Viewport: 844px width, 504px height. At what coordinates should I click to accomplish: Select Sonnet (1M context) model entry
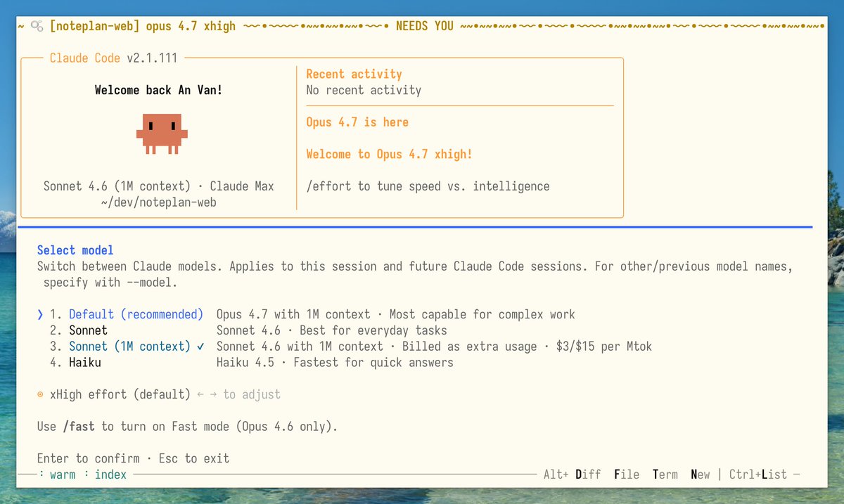coord(130,347)
